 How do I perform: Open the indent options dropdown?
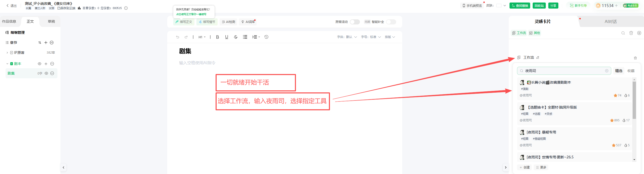point(256,37)
